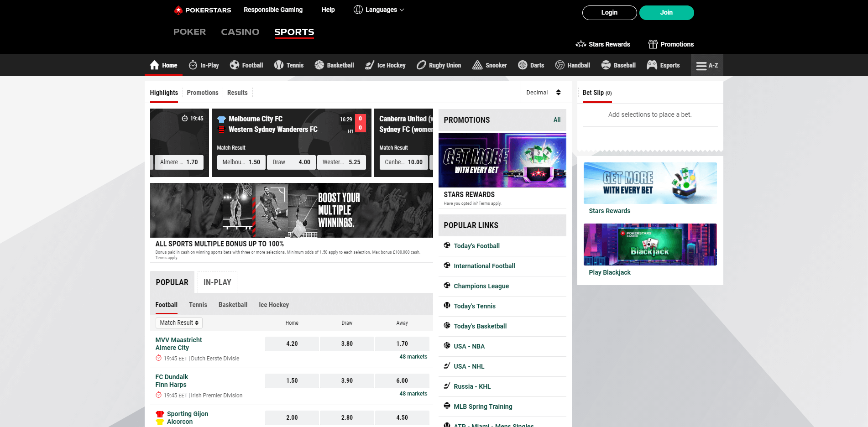The width and height of the screenshot is (868, 427).
Task: Select Melbourne City FC odds 1.50
Action: pyautogui.click(x=241, y=162)
